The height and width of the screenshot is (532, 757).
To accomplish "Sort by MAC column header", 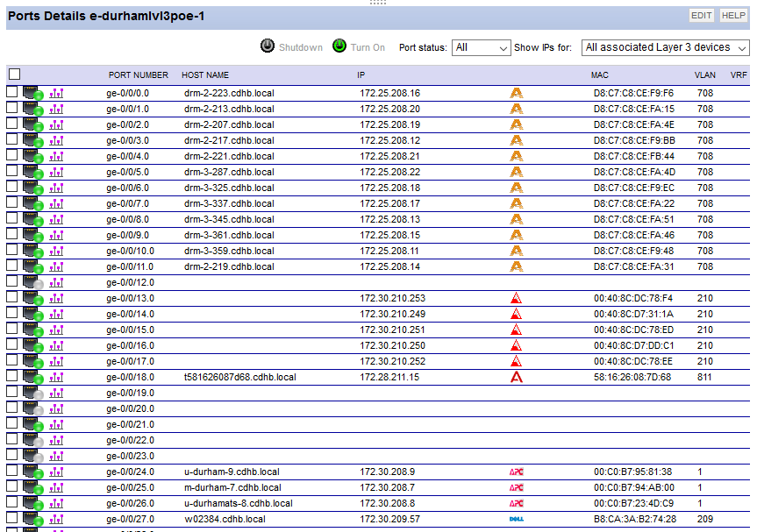I will point(600,74).
